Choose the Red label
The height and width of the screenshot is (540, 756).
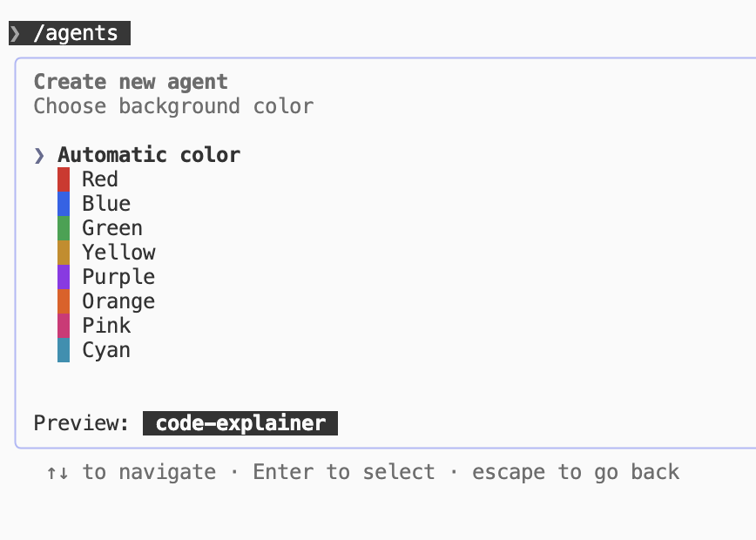pos(100,179)
